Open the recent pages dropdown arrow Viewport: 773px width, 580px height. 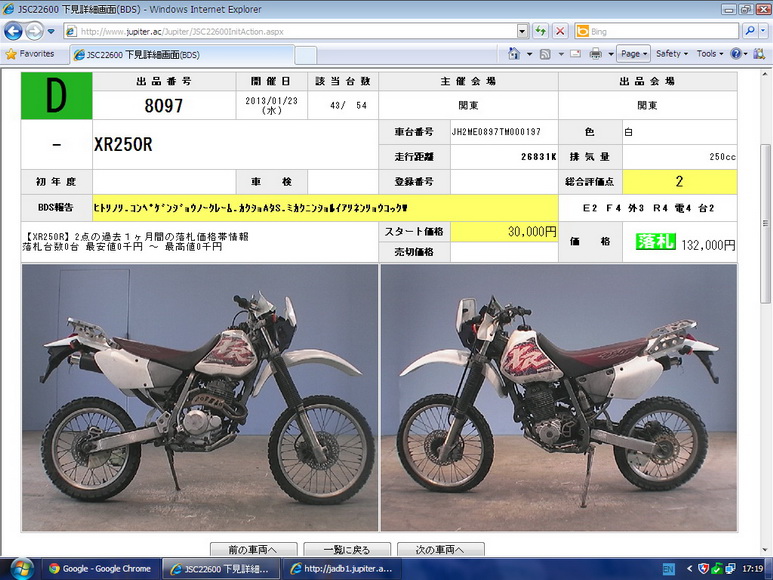coord(51,32)
